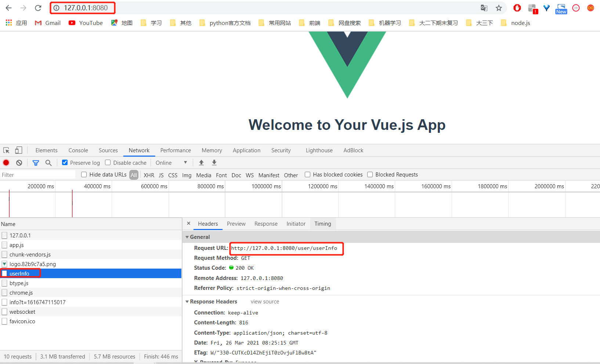Click the browser back arrow
Image resolution: width=600 pixels, height=364 pixels.
point(9,8)
